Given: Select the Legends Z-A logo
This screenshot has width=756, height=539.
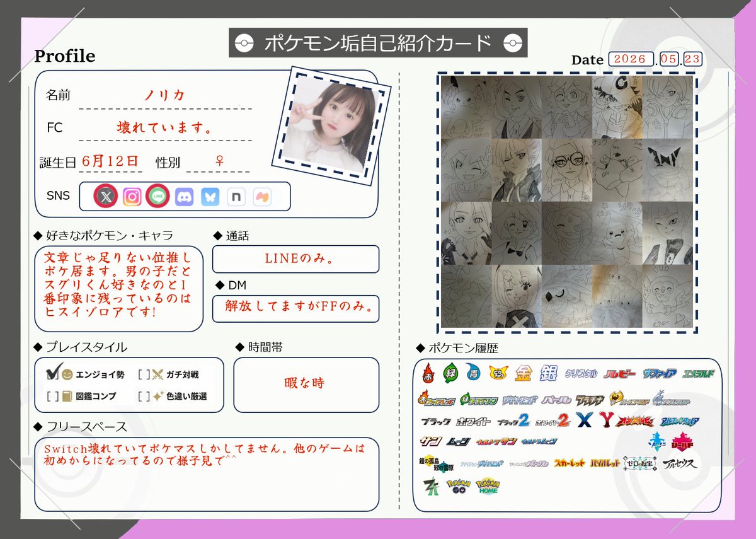Looking at the screenshot, I should [x=431, y=485].
